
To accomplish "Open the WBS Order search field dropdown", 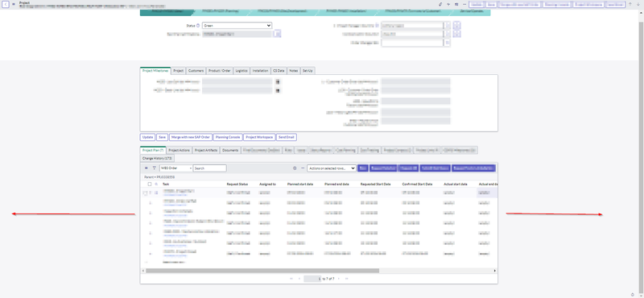I will [175, 168].
